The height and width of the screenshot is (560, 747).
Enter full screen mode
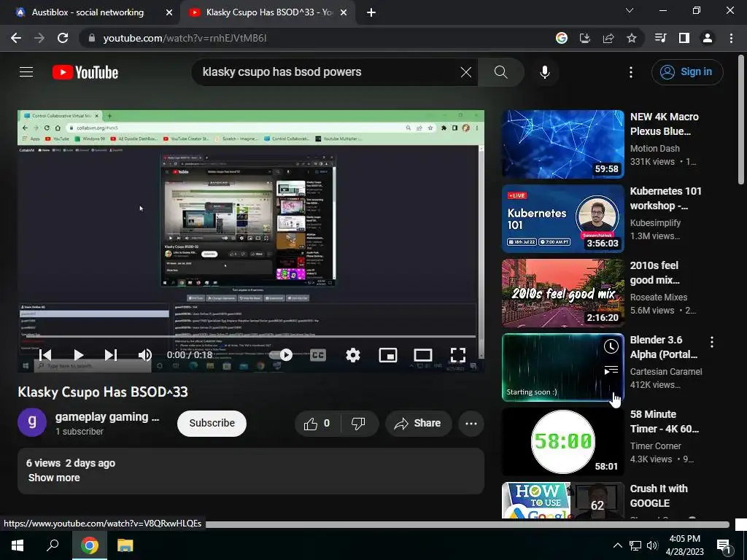[458, 355]
